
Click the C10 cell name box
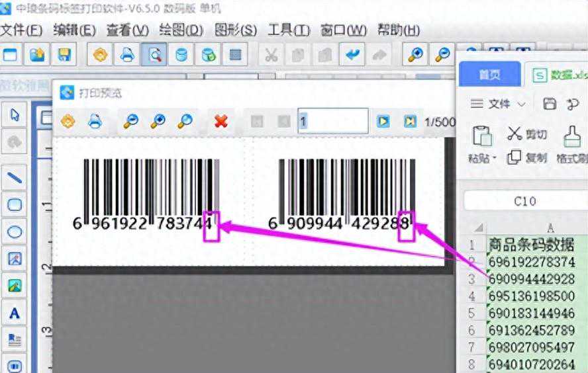524,201
